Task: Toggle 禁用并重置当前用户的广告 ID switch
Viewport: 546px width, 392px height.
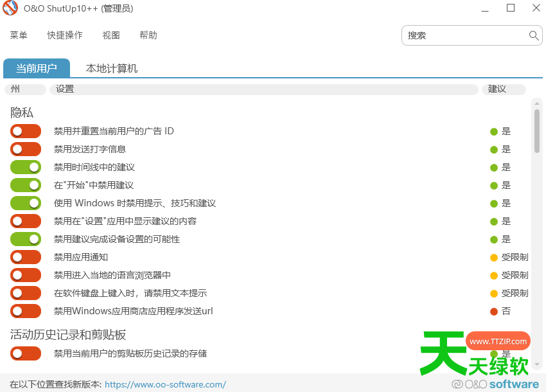Action: [x=26, y=131]
